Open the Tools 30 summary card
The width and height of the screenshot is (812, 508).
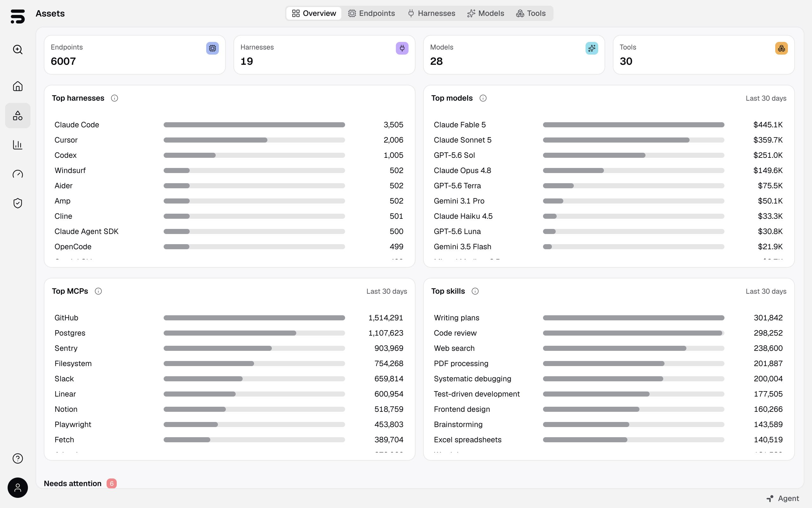[x=704, y=55]
